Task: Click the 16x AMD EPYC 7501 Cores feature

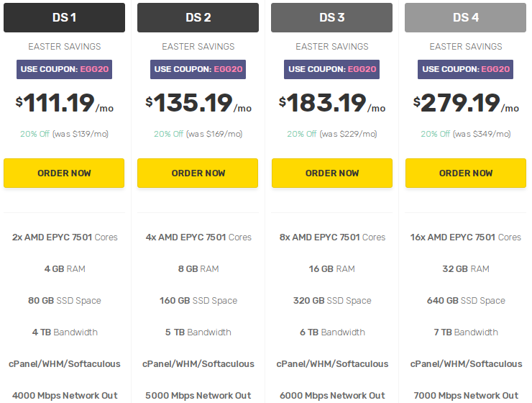Action: [x=466, y=237]
